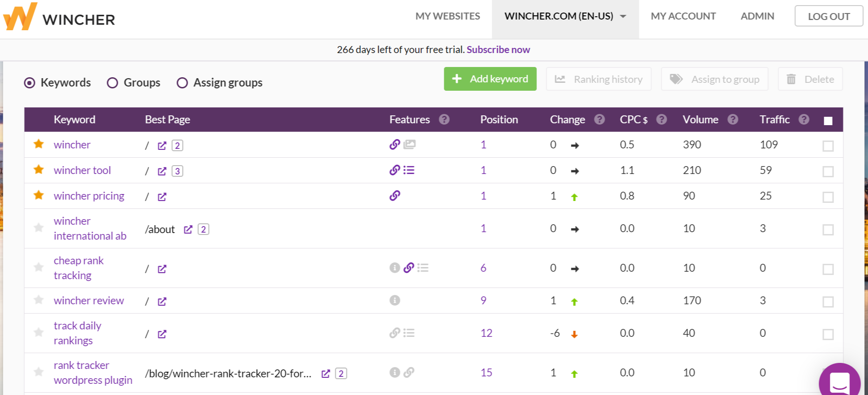Select the Assign groups radio option
The width and height of the screenshot is (868, 395).
[182, 83]
